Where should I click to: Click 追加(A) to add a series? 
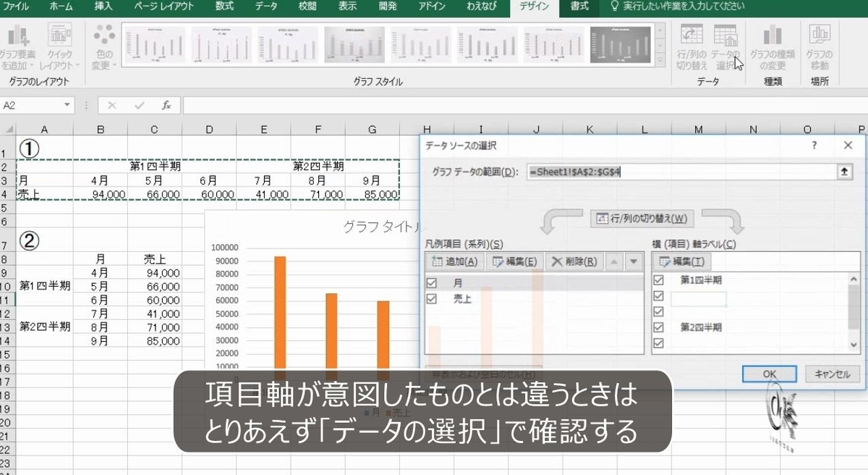(x=456, y=261)
